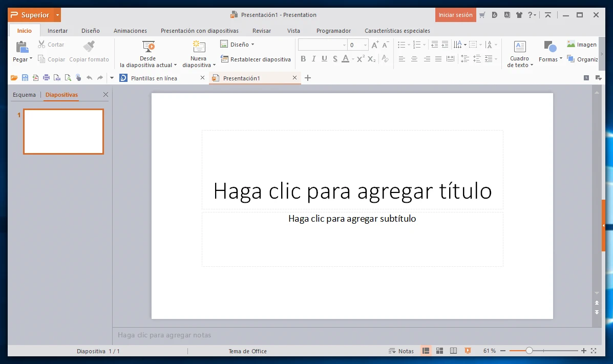The height and width of the screenshot is (364, 613).
Task: Click the save icon in quick access toolbar
Action: 25,78
